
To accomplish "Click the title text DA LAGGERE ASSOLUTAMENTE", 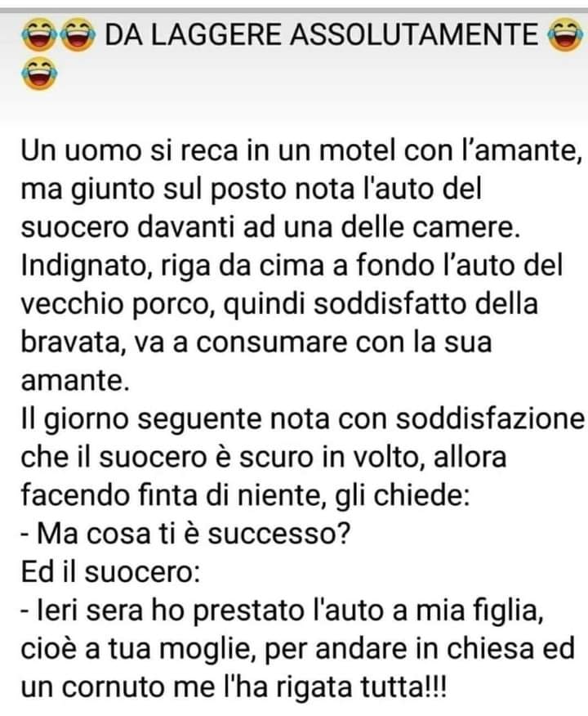I will 321,34.
